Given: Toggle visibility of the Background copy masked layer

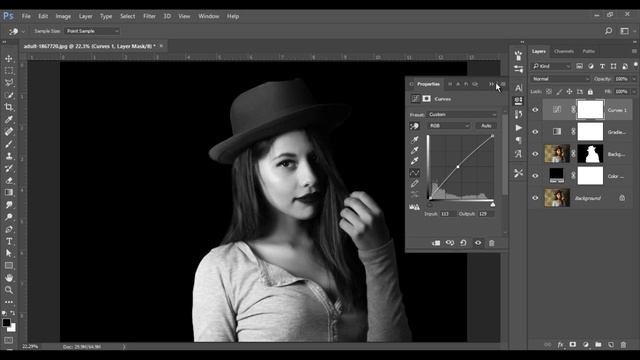Looking at the screenshot, I should (536, 154).
